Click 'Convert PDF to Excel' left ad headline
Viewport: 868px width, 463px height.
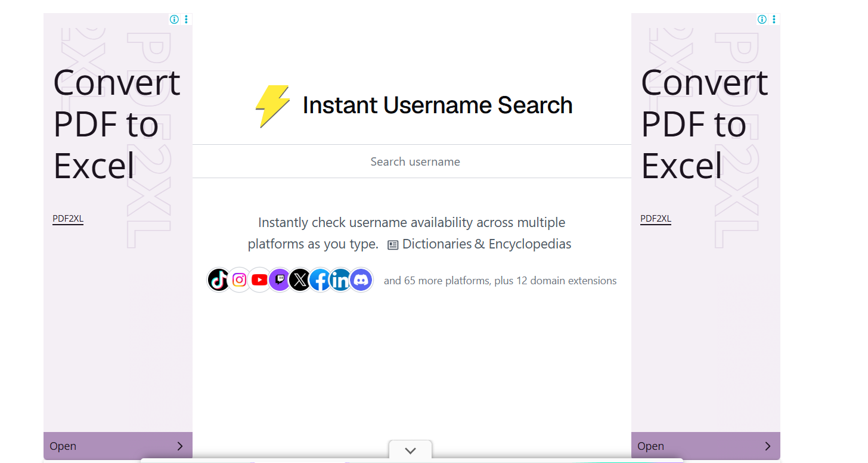pyautogui.click(x=117, y=124)
